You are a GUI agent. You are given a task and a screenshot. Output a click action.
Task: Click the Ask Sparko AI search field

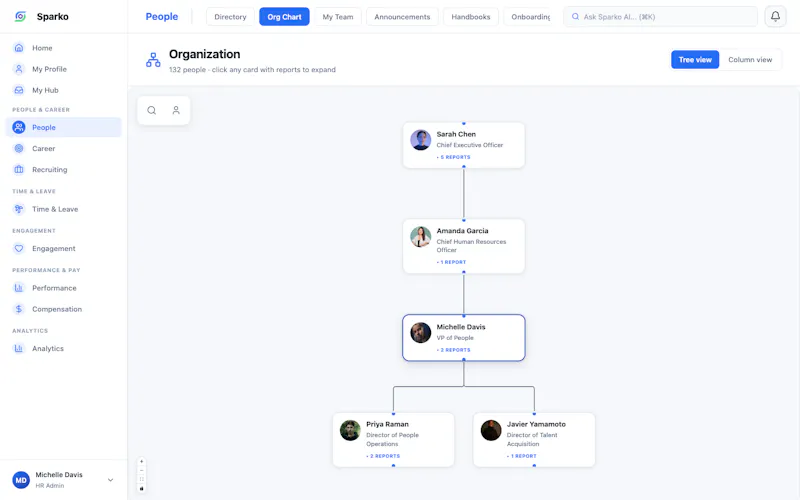[660, 17]
